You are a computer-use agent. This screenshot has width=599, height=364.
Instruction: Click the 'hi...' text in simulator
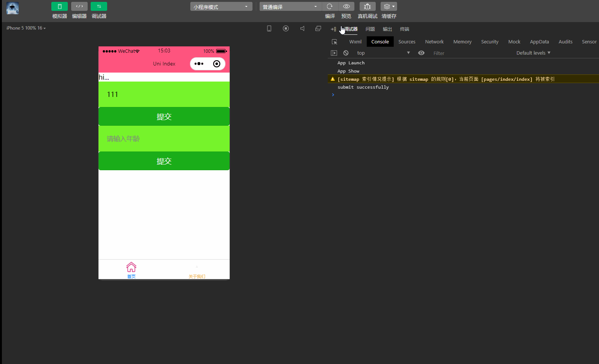[104, 77]
